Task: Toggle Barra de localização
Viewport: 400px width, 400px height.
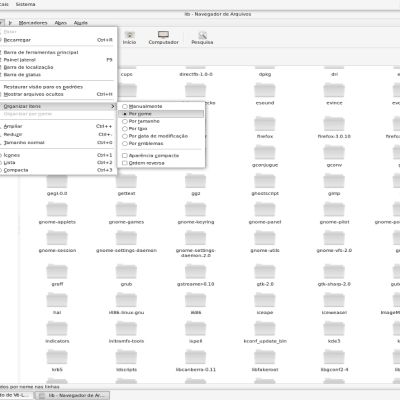Action: pos(57,67)
